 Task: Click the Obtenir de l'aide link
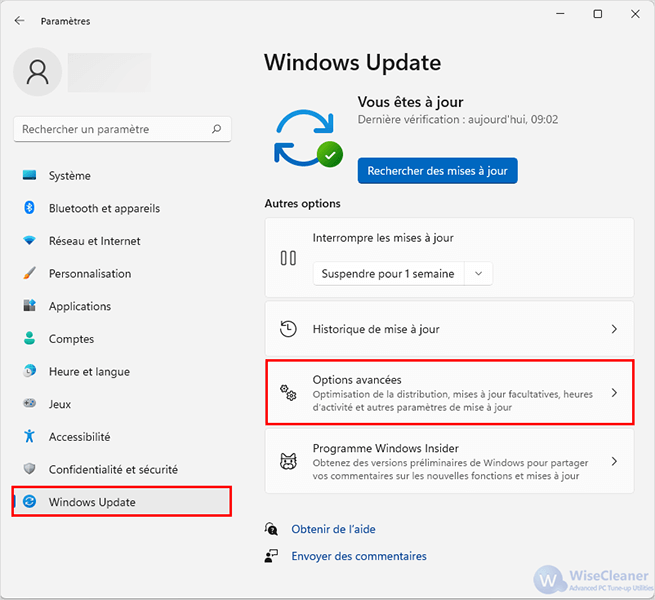(x=333, y=529)
